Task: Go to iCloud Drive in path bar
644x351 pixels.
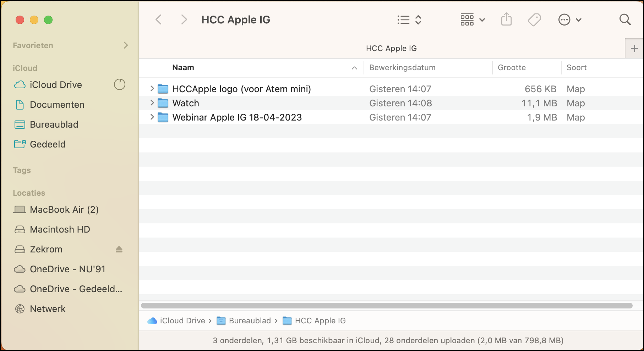Action: coord(176,321)
